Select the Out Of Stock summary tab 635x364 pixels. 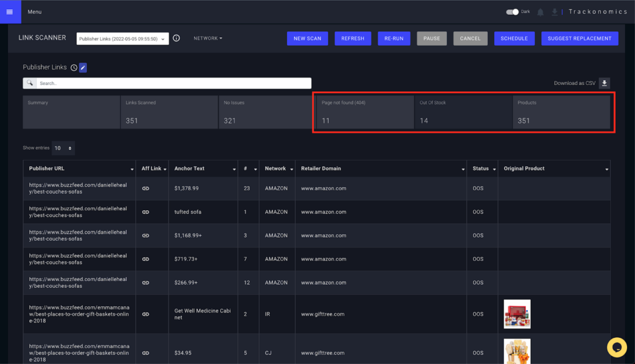click(463, 112)
